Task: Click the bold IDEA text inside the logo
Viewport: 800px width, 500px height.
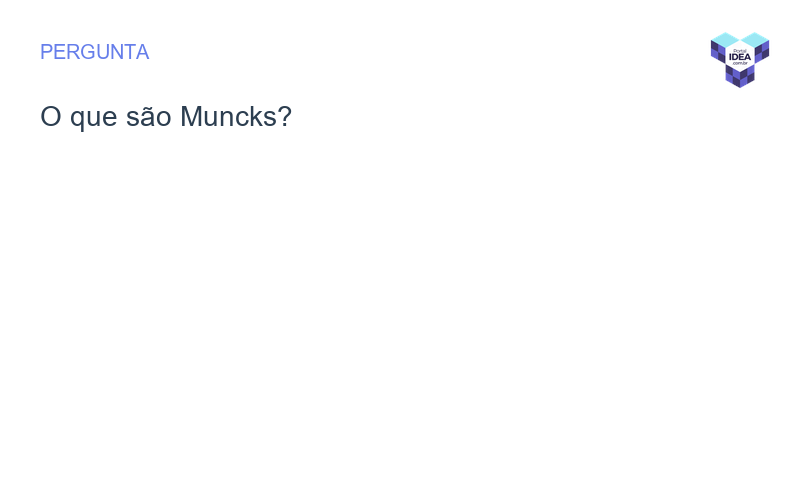Action: [740, 57]
